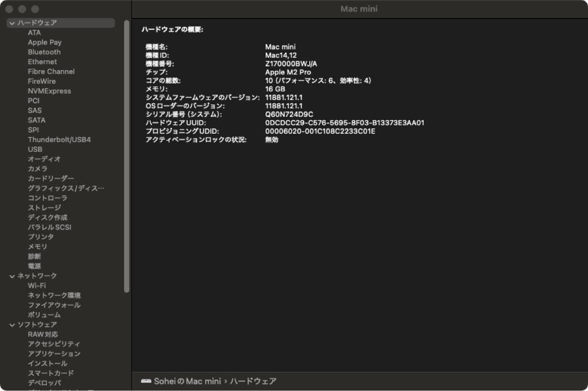Collapse the ハードウェア section
Screen dimensions: 588x391
pos(11,23)
